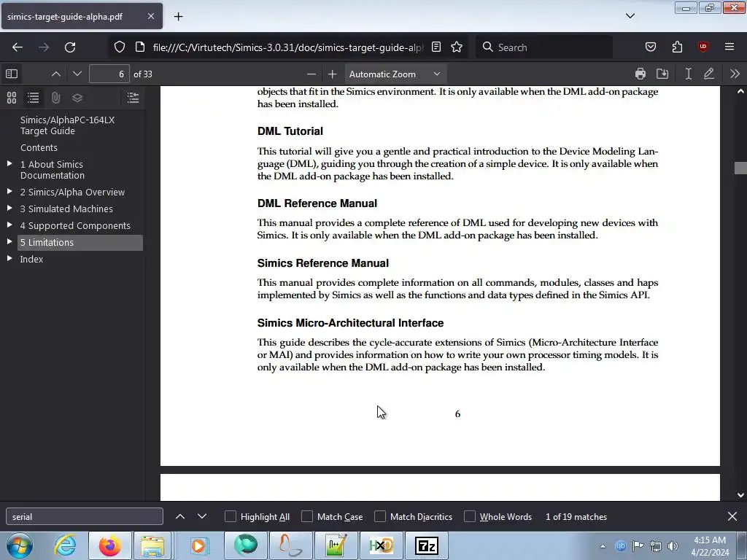Go to previous PDF page
Image resolution: width=747 pixels, height=560 pixels.
click(x=55, y=74)
